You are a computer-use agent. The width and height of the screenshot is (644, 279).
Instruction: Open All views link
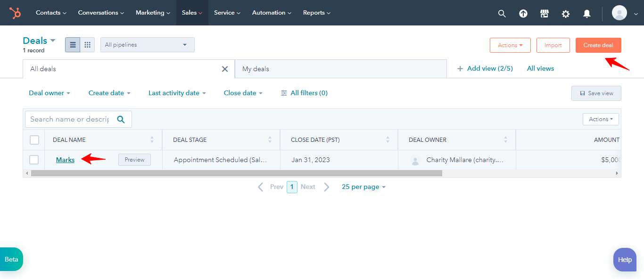[x=540, y=68]
